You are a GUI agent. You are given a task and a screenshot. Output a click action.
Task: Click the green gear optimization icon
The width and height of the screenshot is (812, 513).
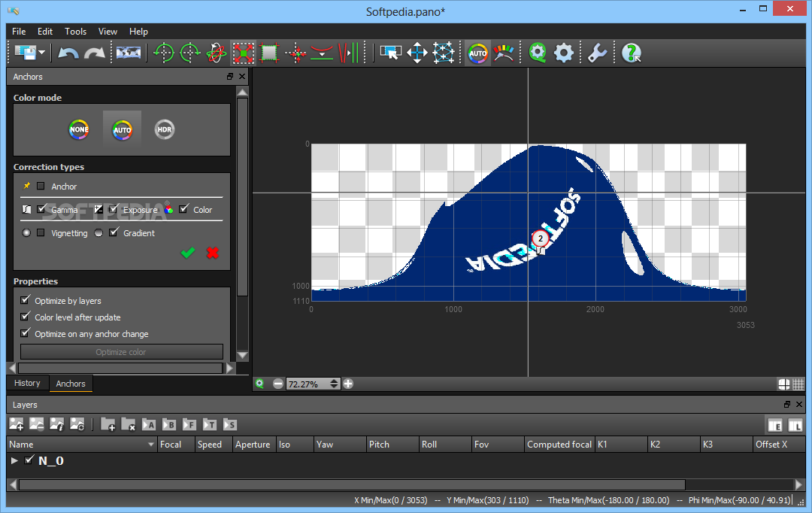[538, 53]
